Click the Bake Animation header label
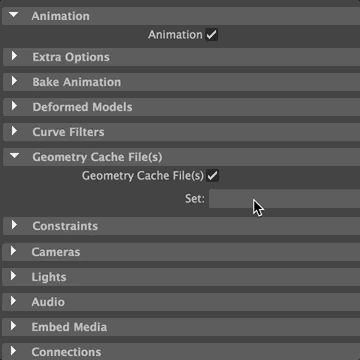360x360 pixels. pyautogui.click(x=77, y=82)
